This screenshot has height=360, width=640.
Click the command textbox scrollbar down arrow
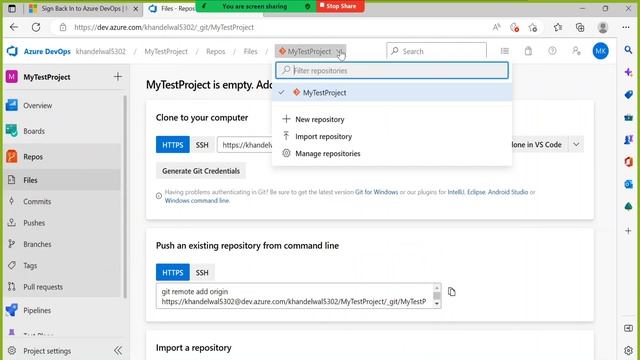point(437,304)
